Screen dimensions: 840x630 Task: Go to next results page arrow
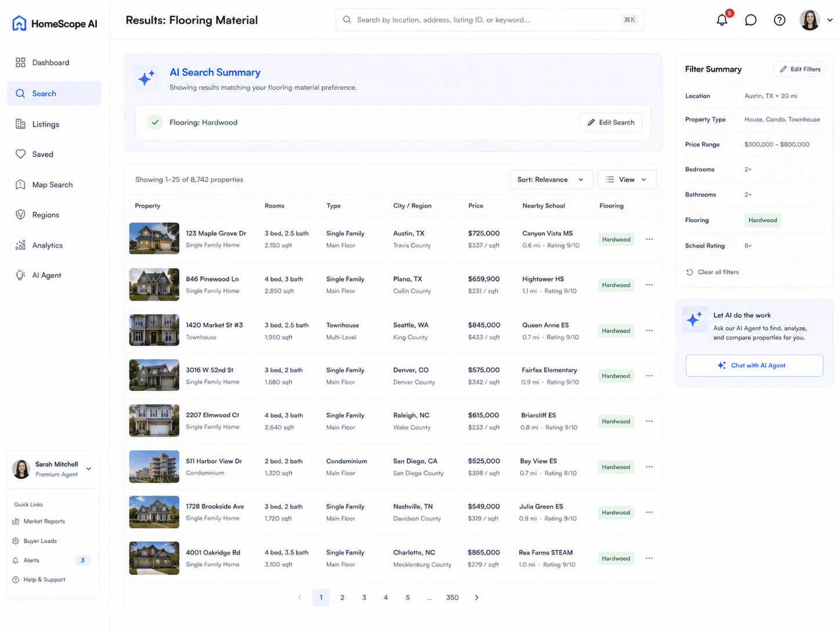[x=477, y=598]
